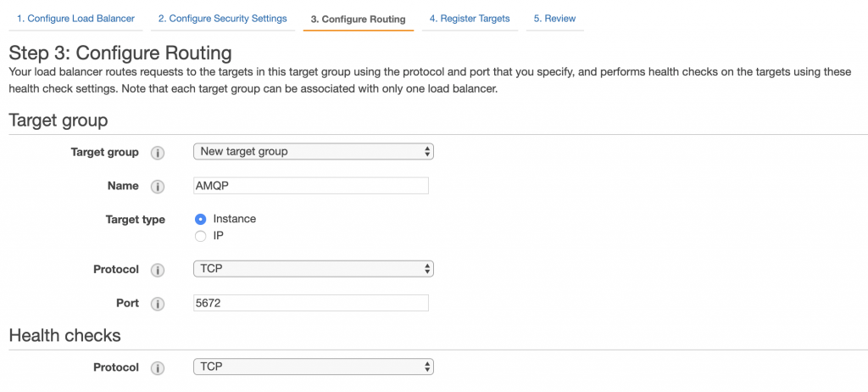Screen dimensions: 868x392
Task: Open the New target group dropdown
Action: click(x=314, y=151)
